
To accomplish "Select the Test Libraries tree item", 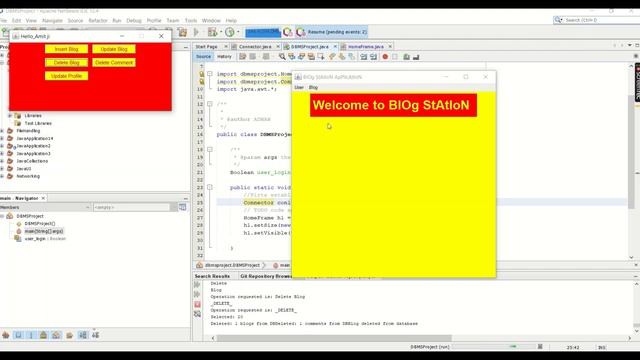I will tap(38, 123).
